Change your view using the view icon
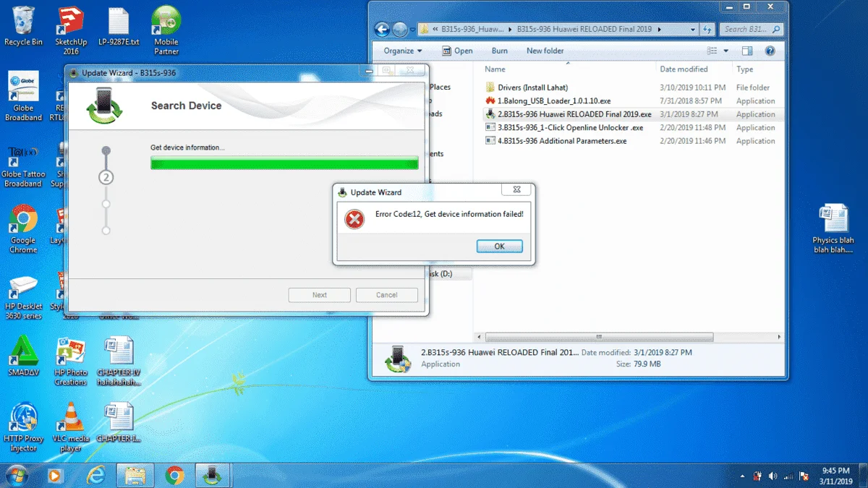The image size is (868, 488). click(712, 51)
